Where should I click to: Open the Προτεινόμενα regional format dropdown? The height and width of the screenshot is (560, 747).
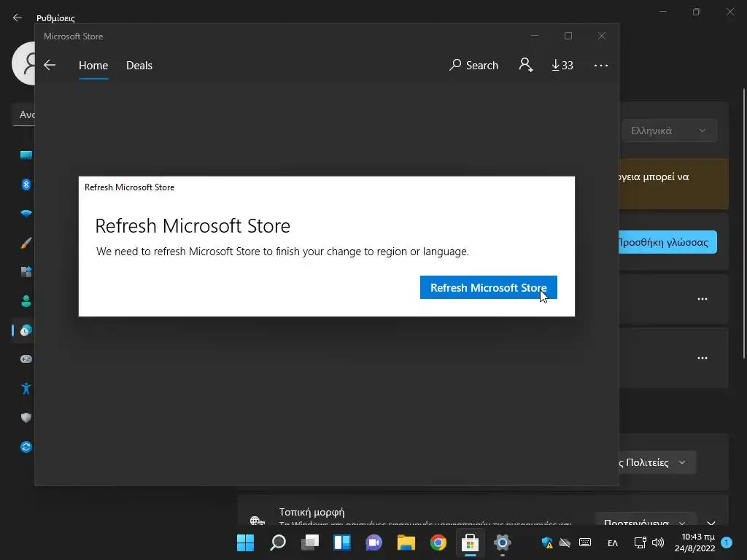pyautogui.click(x=646, y=519)
